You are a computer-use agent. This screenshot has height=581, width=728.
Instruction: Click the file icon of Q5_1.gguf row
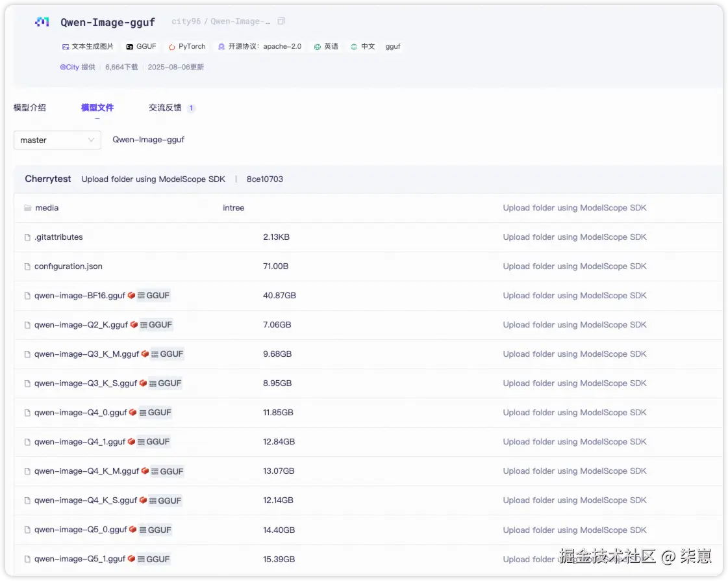click(x=27, y=559)
